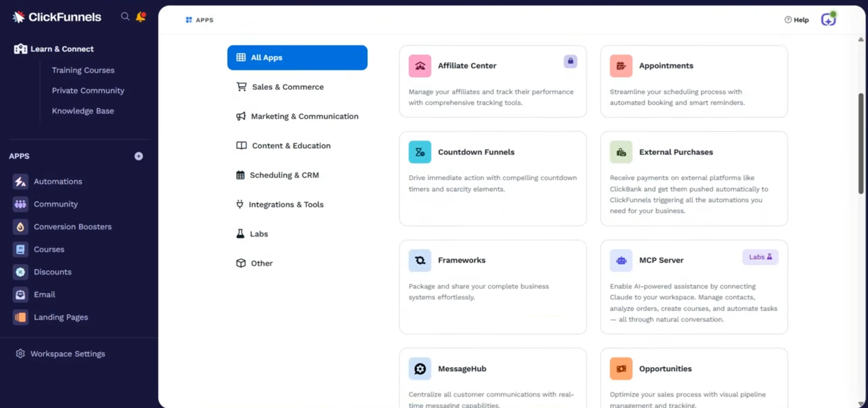Open Workspace Settings
868x408 pixels.
68,354
